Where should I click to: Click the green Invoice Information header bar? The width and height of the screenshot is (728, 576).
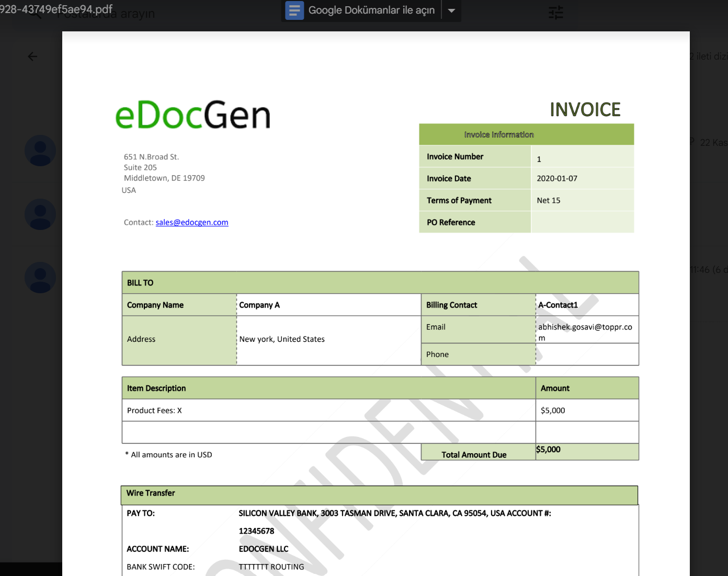[x=526, y=134]
